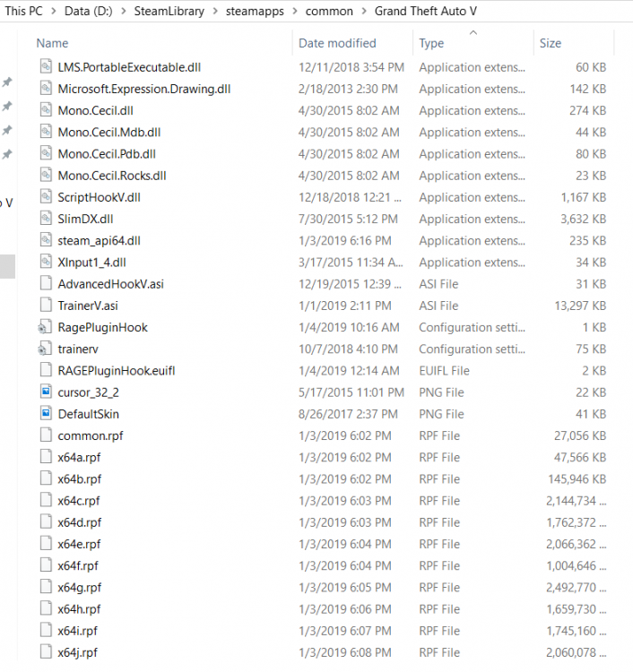The height and width of the screenshot is (672, 633).
Task: Click the x64j.rpf file icon
Action: (46, 652)
